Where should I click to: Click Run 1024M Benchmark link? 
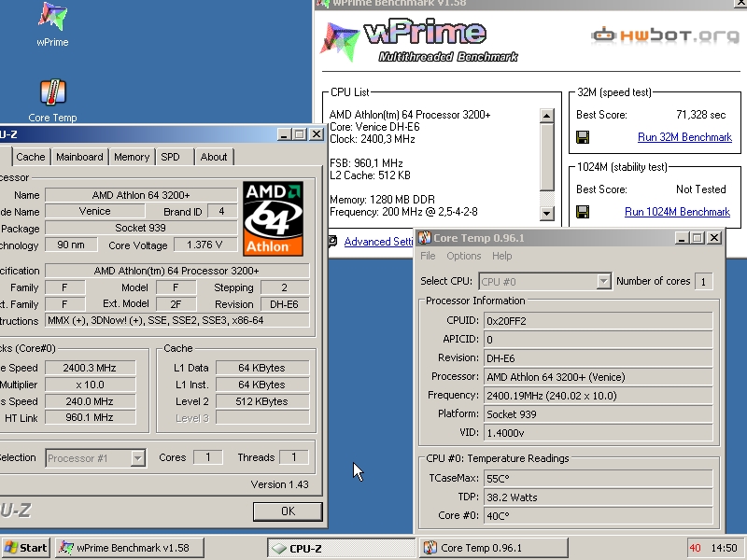[x=677, y=212]
